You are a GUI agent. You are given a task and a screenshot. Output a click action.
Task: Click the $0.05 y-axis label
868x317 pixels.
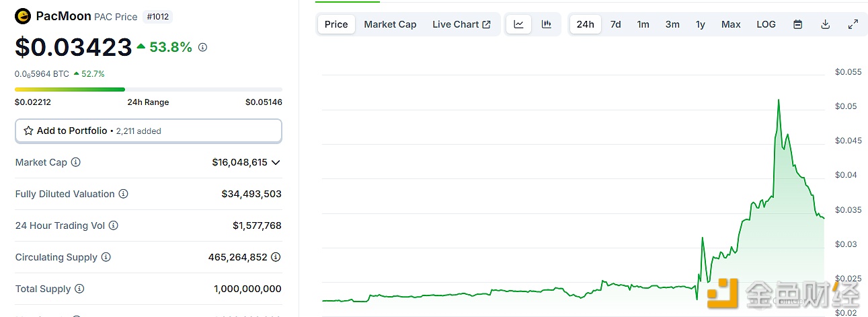tap(846, 106)
